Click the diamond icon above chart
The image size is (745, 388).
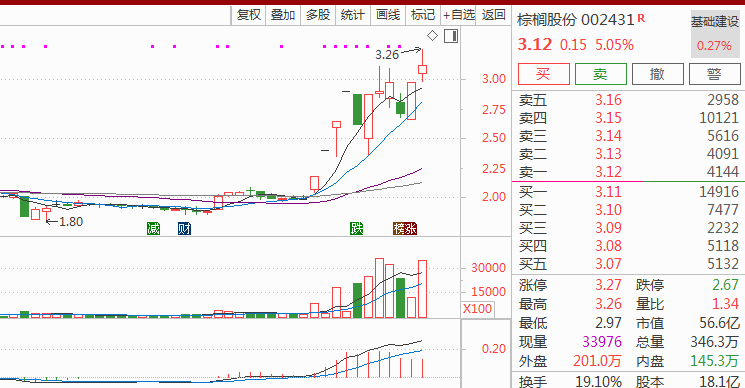tap(432, 36)
